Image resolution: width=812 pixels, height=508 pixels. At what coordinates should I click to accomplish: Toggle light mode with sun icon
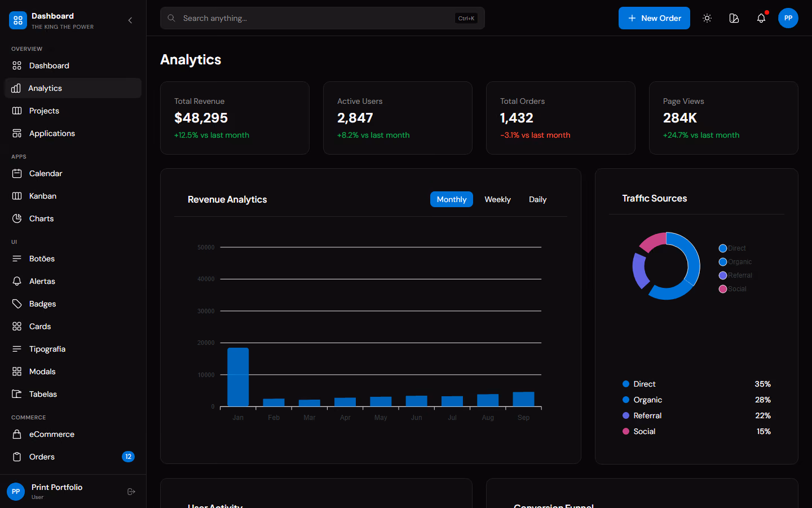point(707,18)
